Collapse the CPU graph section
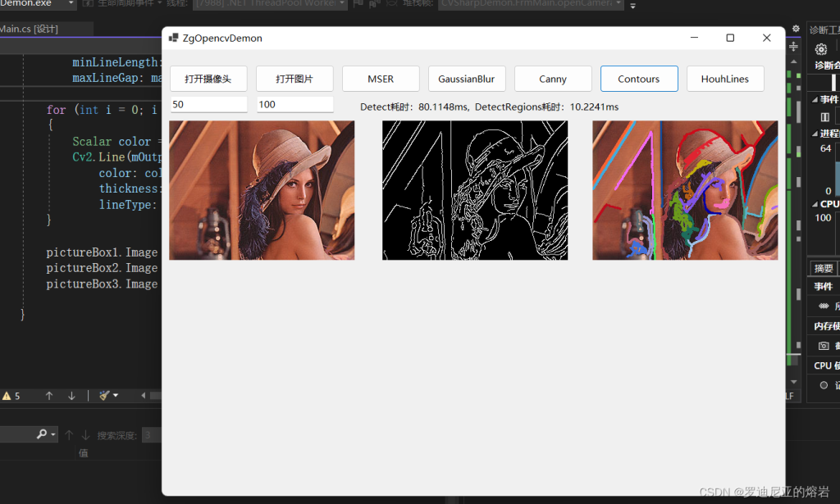 click(x=815, y=204)
